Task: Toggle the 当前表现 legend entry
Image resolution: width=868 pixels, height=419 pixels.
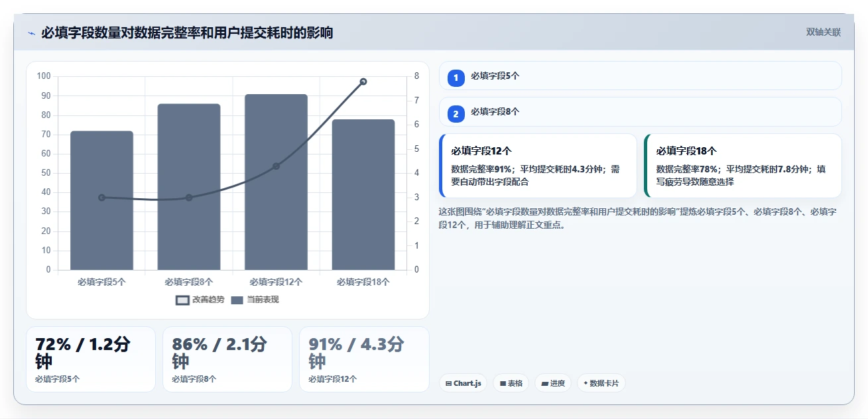Action: [255, 300]
